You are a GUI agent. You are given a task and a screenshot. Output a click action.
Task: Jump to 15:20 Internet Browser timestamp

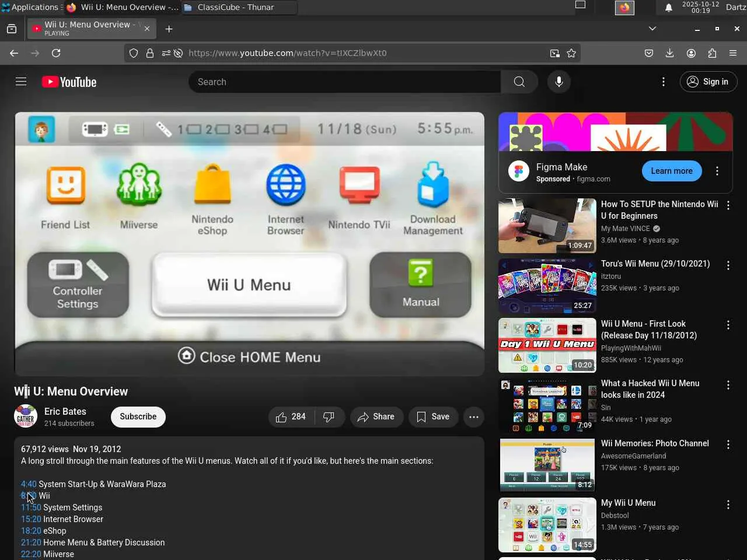pyautogui.click(x=31, y=519)
